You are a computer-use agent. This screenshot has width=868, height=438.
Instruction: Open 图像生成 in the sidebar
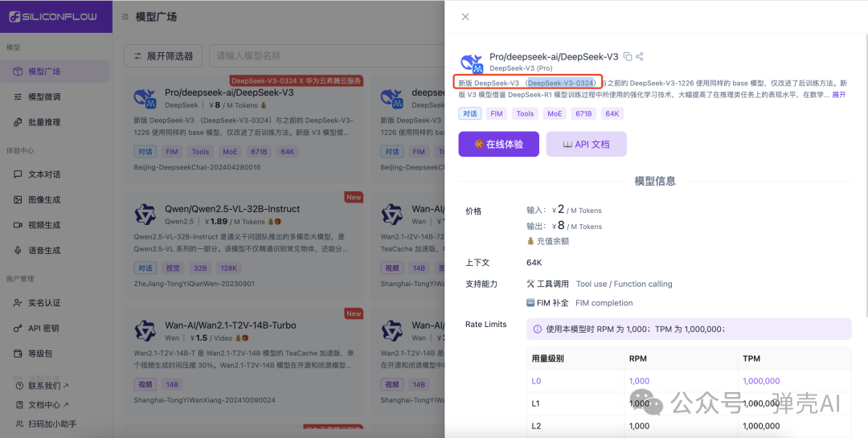[55, 200]
